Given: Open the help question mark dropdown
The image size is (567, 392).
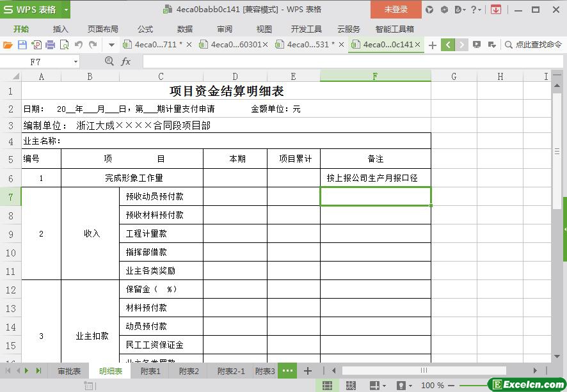Looking at the screenshot, I should click(475, 10).
